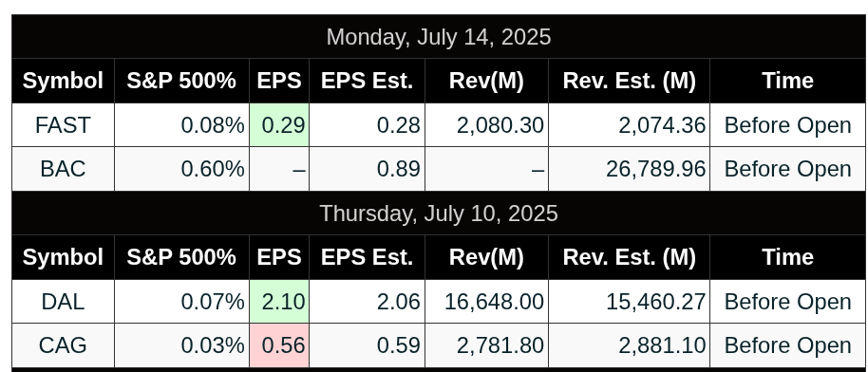
Task: Select the CAG ticker symbol
Action: tap(63, 345)
